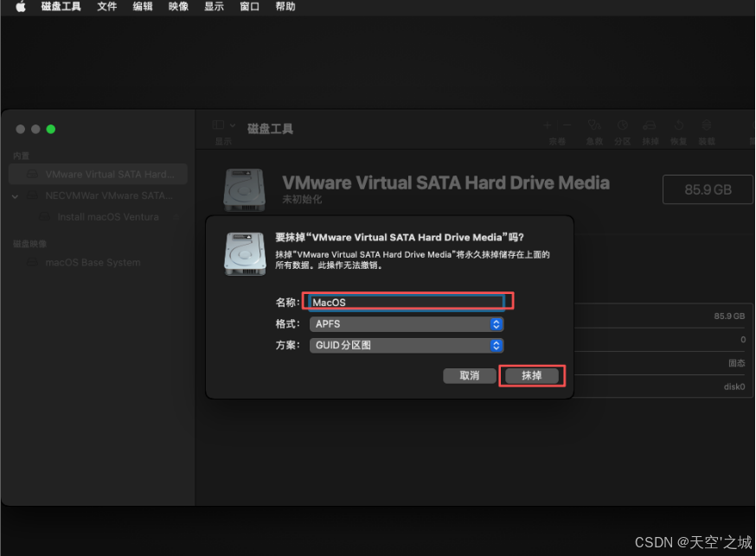This screenshot has height=556, width=756.
Task: Open the view options chevron in toolbar
Action: tap(233, 125)
